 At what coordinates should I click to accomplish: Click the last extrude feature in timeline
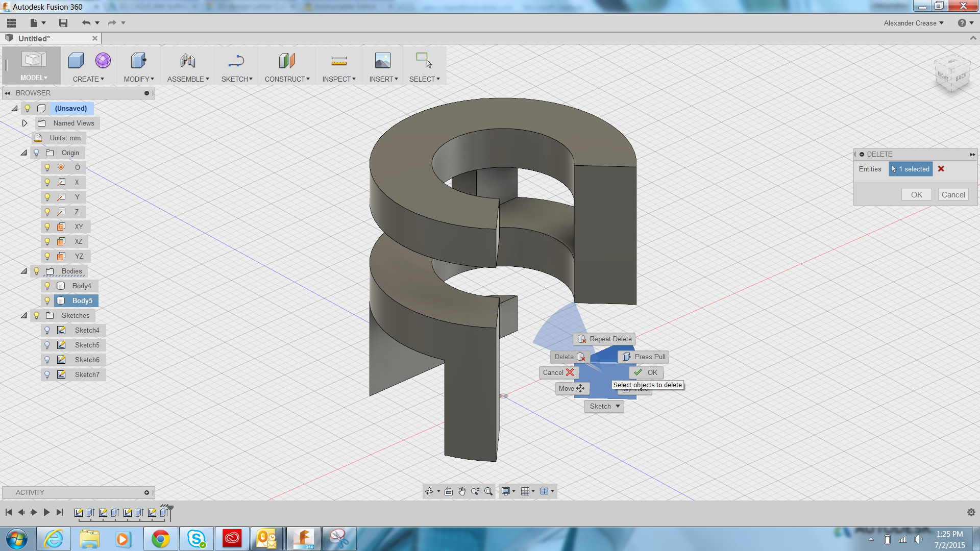tap(164, 513)
